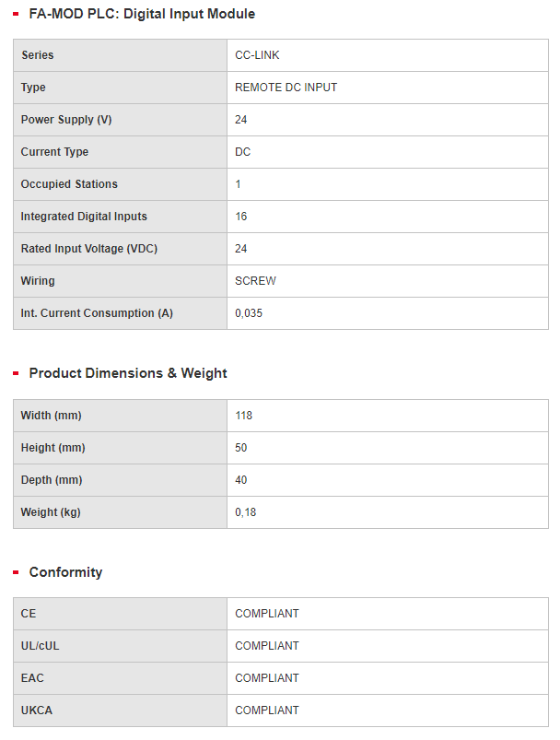Screen dimensions: 560x740
Task: Click the Conformity section heading
Action: coord(65,572)
